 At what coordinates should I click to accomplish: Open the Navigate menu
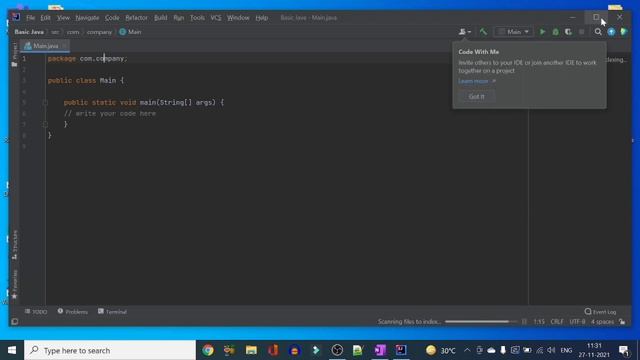pyautogui.click(x=87, y=18)
